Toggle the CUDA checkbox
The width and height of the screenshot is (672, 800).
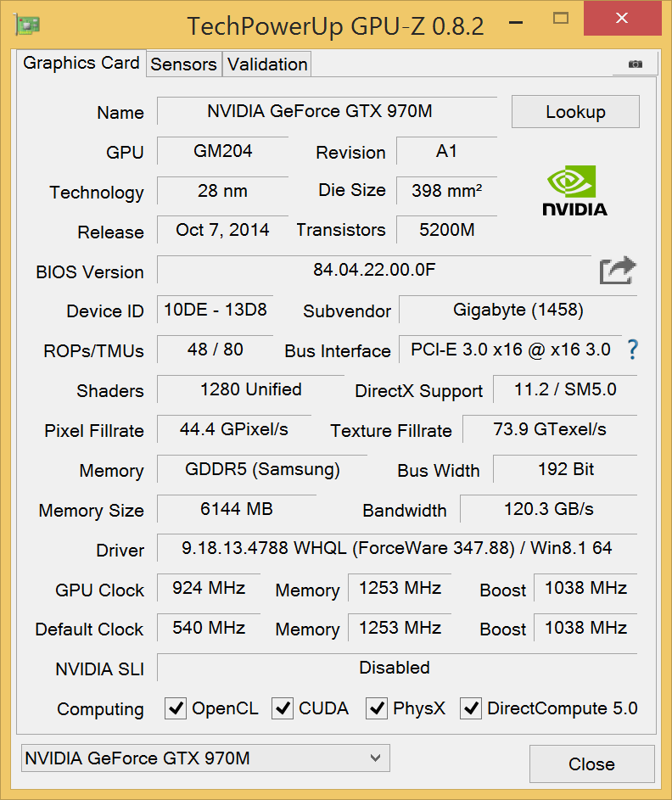click(283, 708)
